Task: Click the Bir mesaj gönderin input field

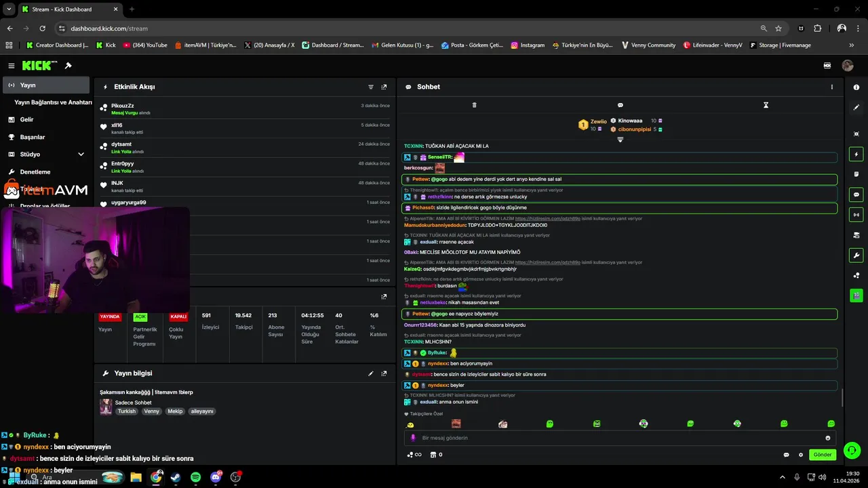Action: click(x=618, y=438)
